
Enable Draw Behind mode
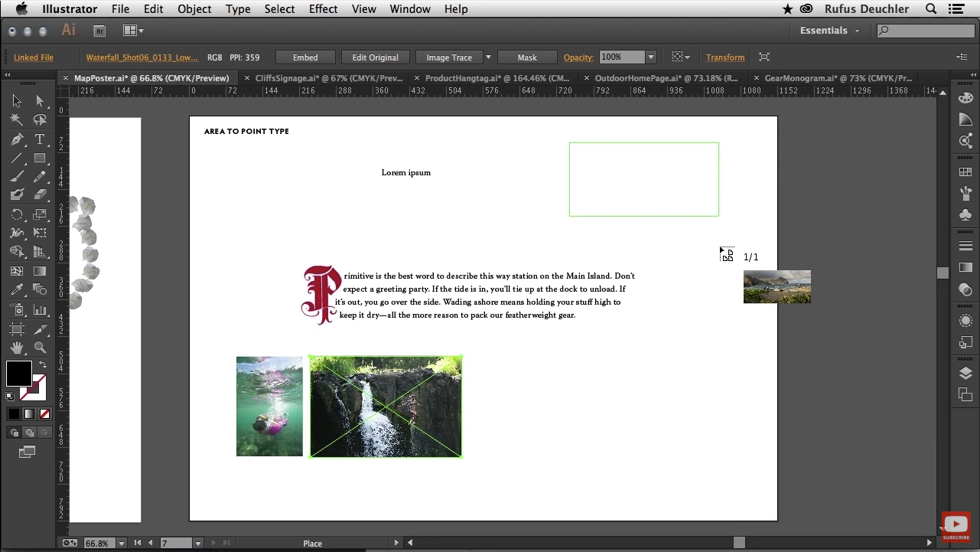29,433
